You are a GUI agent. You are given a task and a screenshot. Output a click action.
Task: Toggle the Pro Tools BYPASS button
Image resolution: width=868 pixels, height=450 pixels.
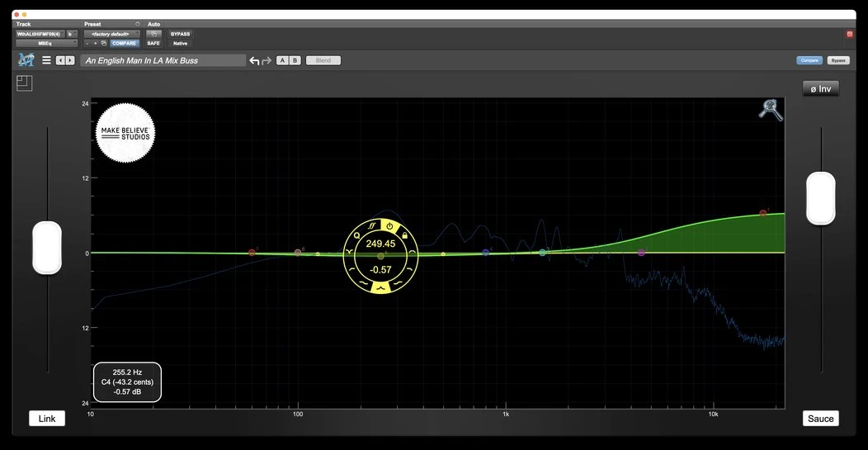coord(180,34)
